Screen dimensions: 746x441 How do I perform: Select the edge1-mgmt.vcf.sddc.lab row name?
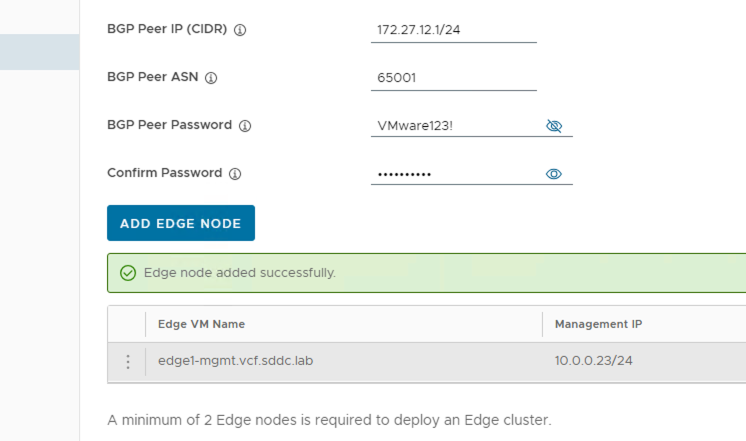click(235, 361)
